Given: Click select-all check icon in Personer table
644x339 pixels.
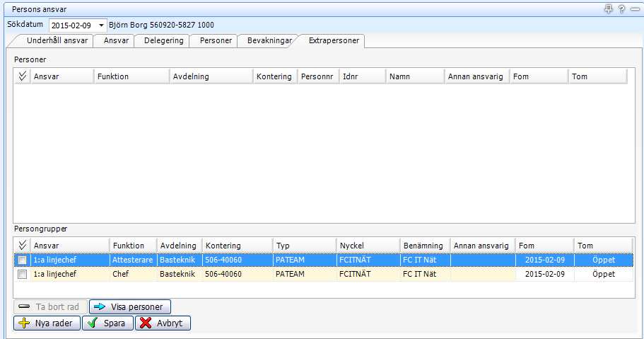Looking at the screenshot, I should coord(22,76).
